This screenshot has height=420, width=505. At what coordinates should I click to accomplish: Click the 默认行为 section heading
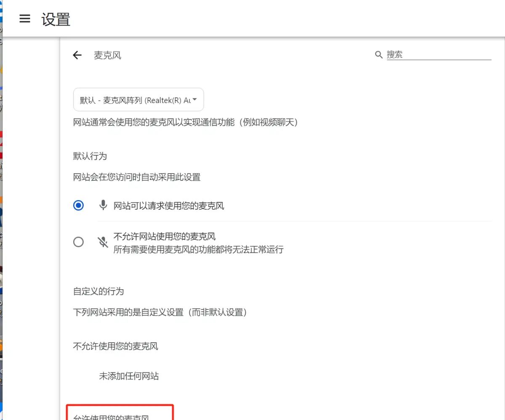(x=90, y=156)
